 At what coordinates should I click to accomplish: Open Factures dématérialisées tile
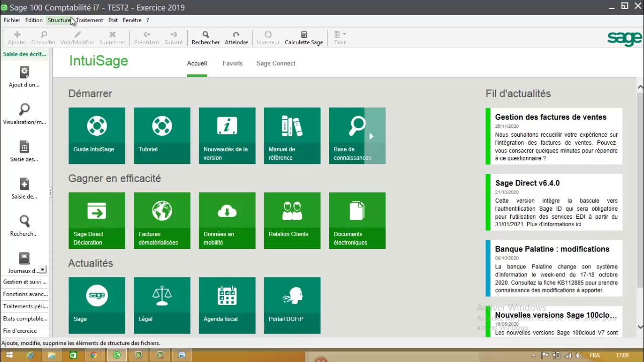162,221
